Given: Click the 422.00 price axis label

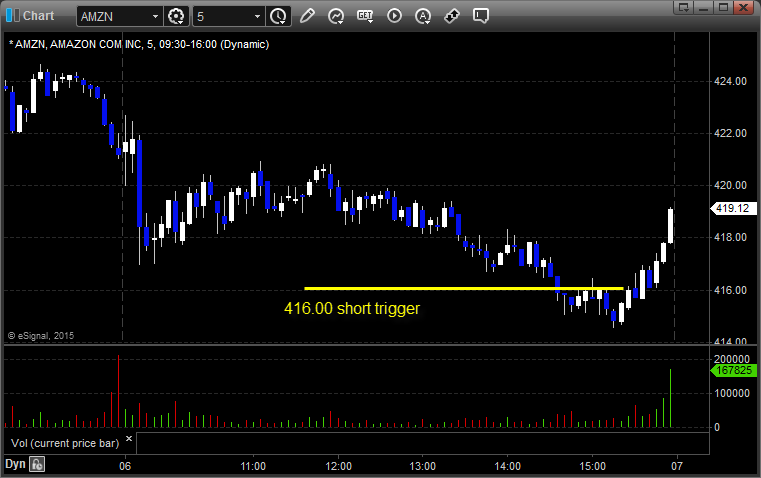Looking at the screenshot, I should (x=730, y=133).
